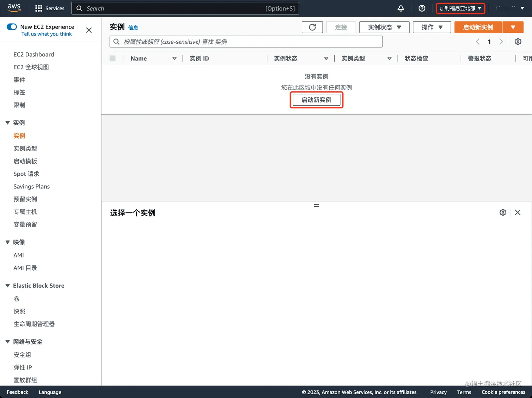The height and width of the screenshot is (398, 532).
Task: Go to next page arrow
Action: click(501, 42)
